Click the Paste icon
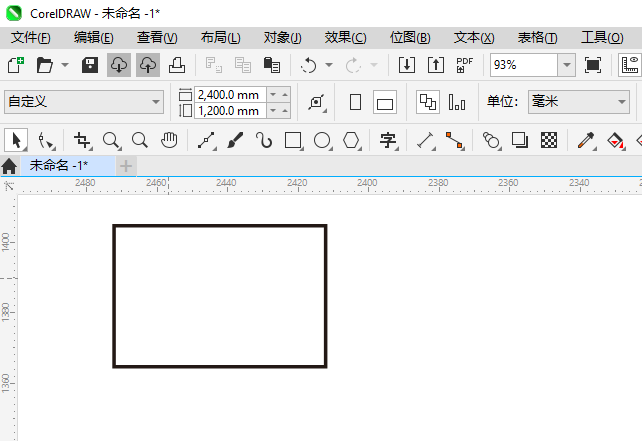The width and height of the screenshot is (642, 441). click(271, 65)
